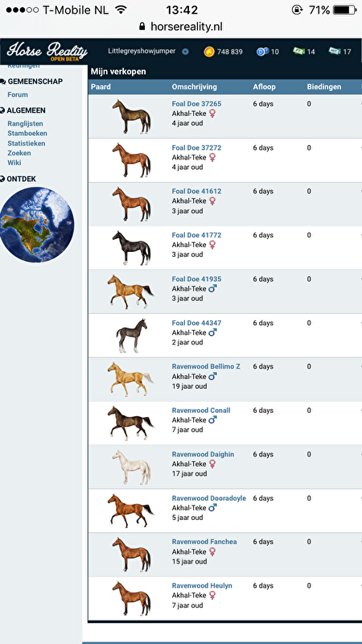Click the male symbol on Foal Doe 41935
Screen dimensions: 362x644
(213, 288)
